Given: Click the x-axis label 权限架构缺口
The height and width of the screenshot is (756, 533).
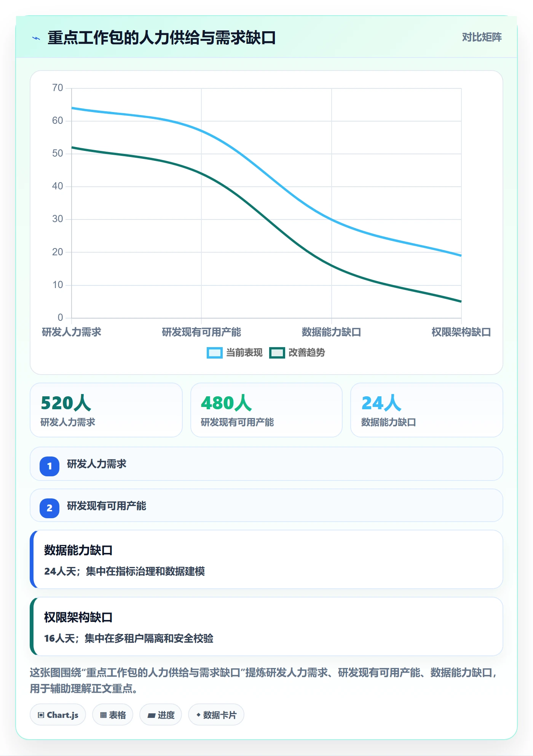Looking at the screenshot, I should [x=461, y=332].
